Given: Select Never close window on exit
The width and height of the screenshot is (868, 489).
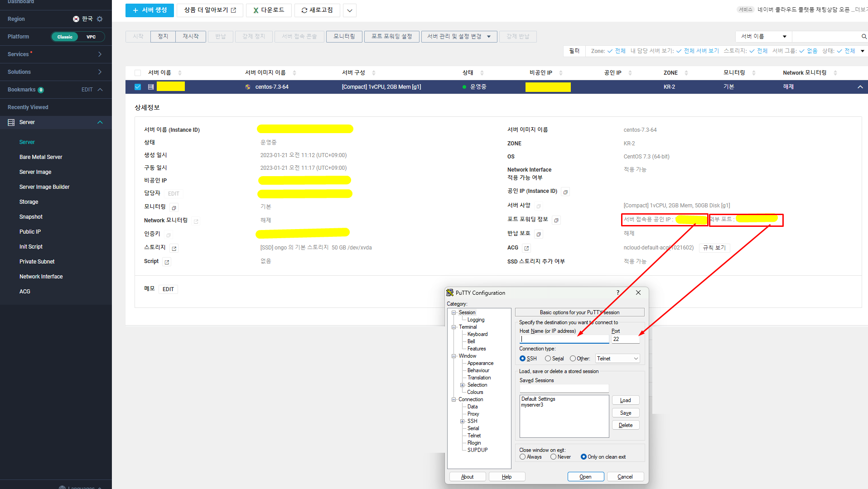Looking at the screenshot, I should pos(554,457).
